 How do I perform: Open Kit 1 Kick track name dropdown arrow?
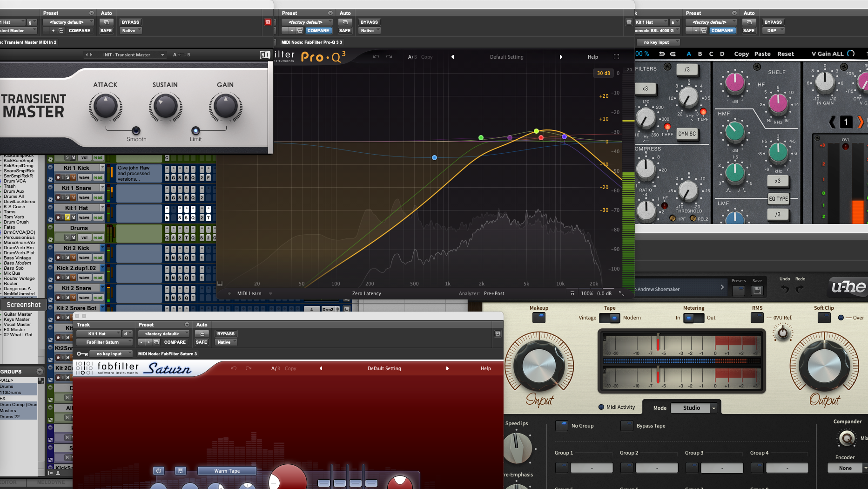(x=102, y=167)
